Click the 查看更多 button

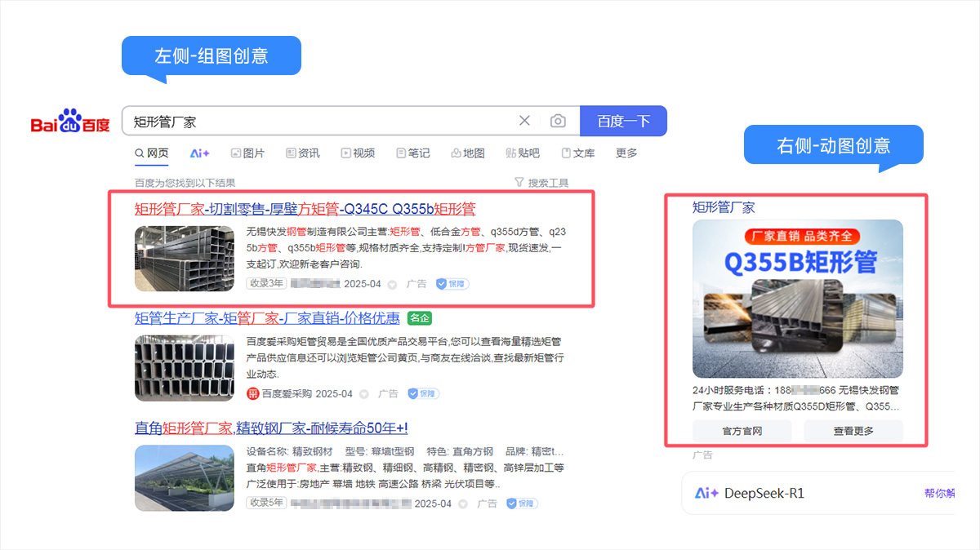pyautogui.click(x=853, y=431)
